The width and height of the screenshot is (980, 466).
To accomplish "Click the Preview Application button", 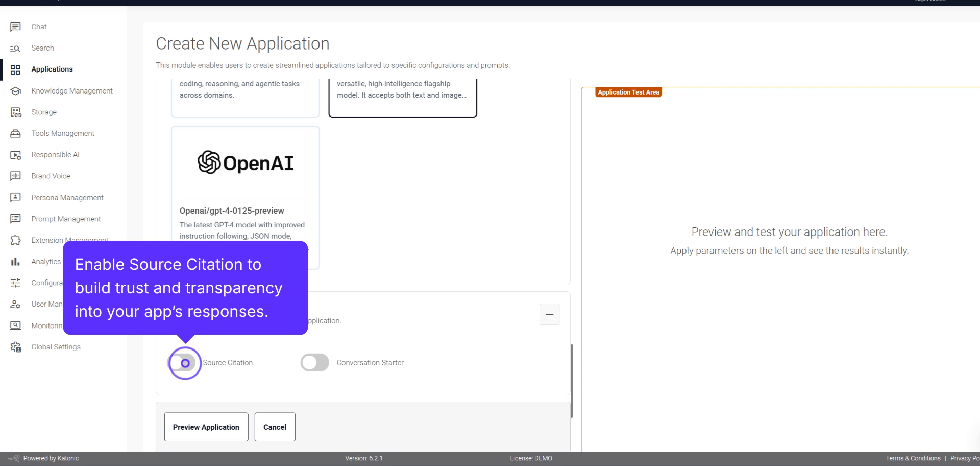I will pyautogui.click(x=206, y=427).
